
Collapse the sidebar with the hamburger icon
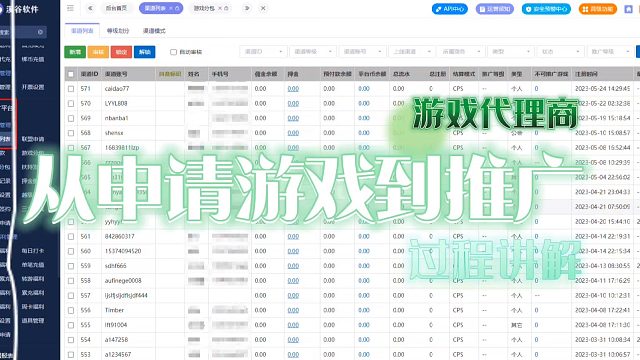70,8
